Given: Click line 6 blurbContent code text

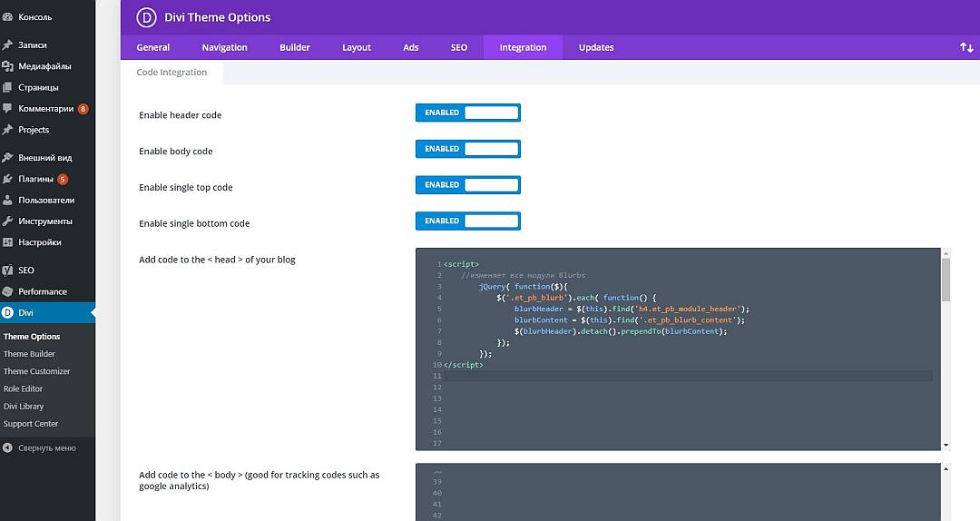Looking at the screenshot, I should pos(630,320).
